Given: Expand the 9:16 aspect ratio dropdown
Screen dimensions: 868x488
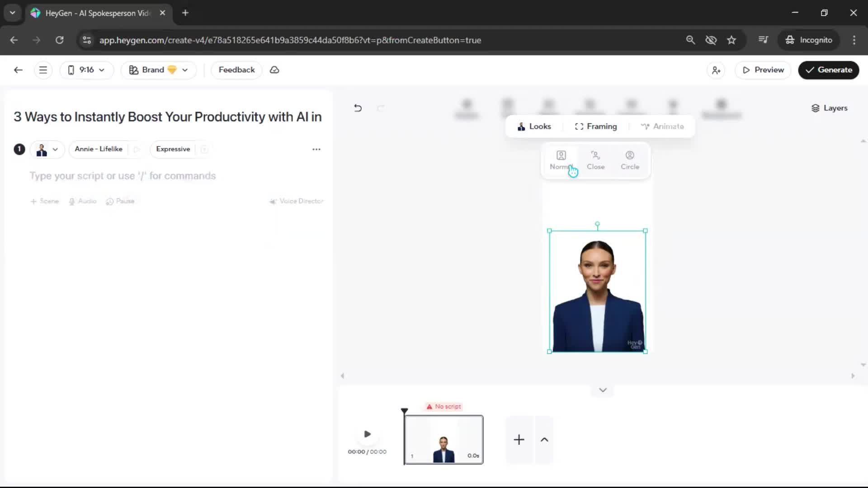Looking at the screenshot, I should [x=86, y=70].
